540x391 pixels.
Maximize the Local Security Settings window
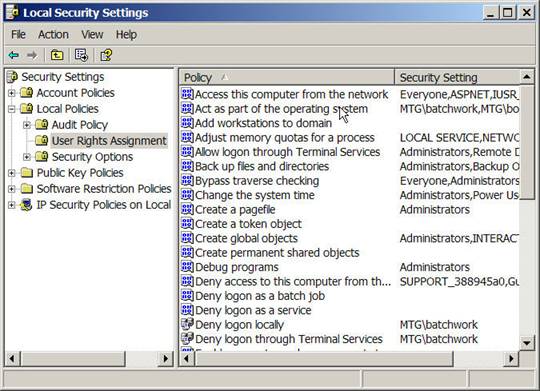[508, 13]
